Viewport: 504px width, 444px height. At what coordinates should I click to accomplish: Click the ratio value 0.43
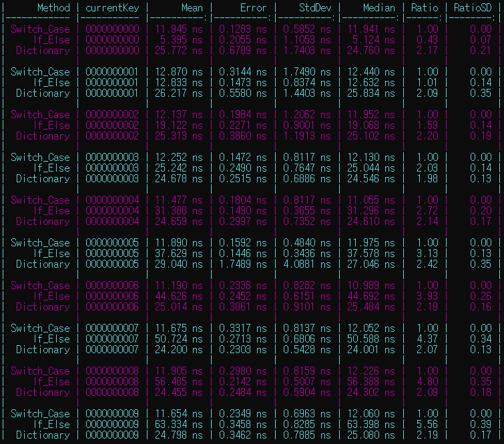(427, 40)
